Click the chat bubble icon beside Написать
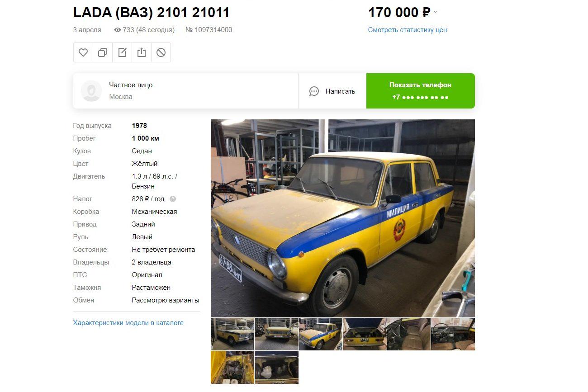 pos(314,91)
